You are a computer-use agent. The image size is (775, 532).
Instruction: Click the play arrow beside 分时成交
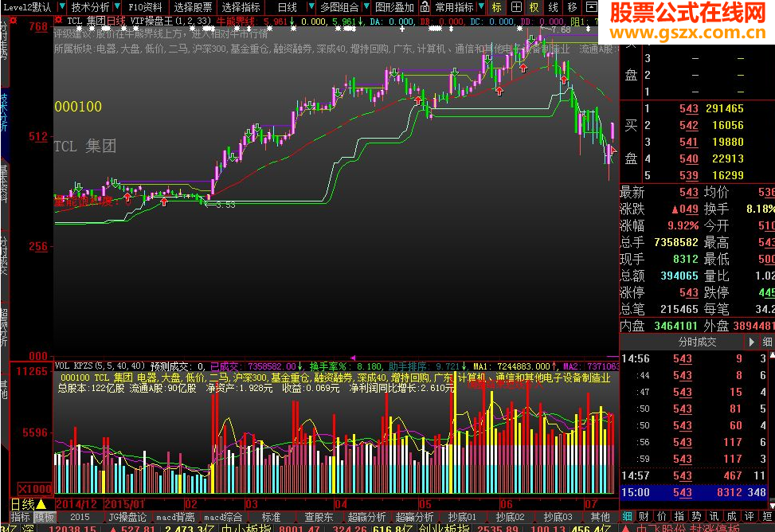[752, 342]
